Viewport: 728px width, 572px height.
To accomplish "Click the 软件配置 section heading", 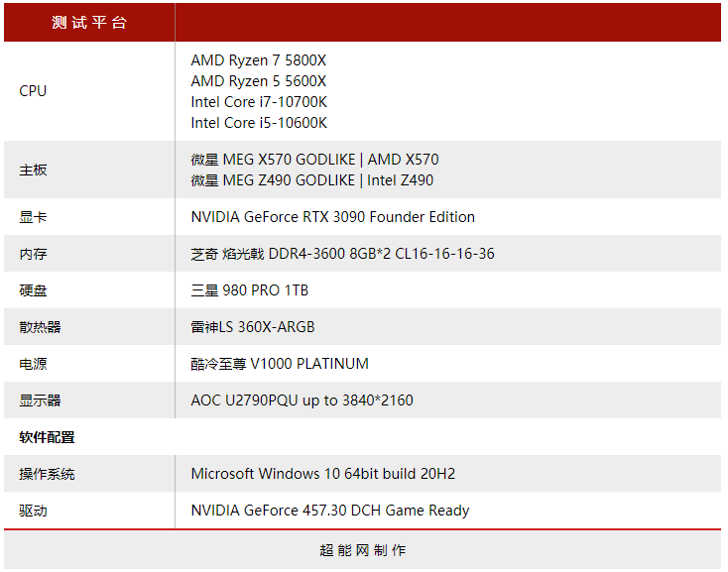I will click(47, 437).
